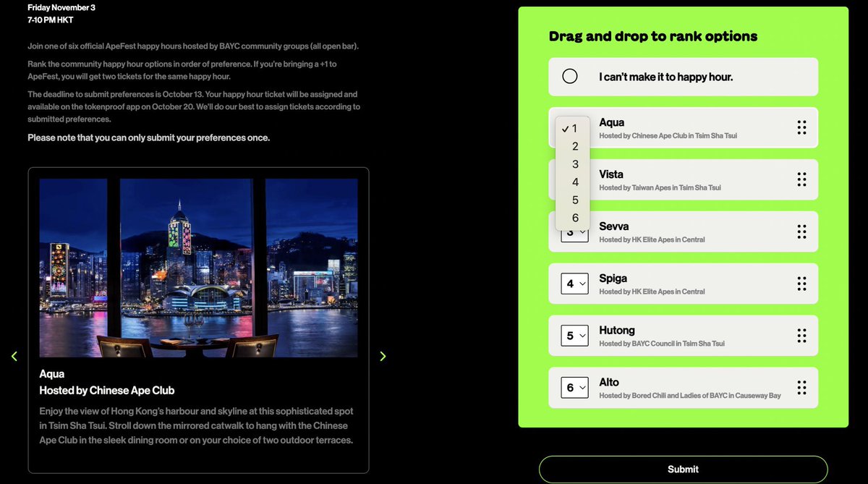
Task: Choose rank 2 in open dropdown list
Action: [x=573, y=146]
